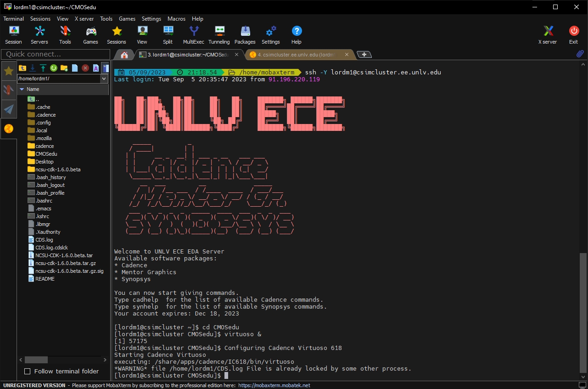Select the README file

pyautogui.click(x=45, y=279)
